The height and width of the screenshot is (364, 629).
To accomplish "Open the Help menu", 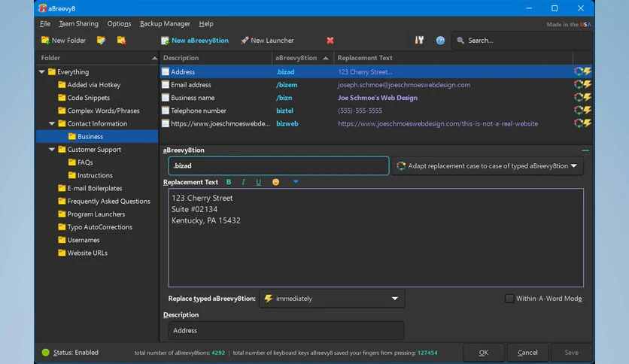I will click(x=206, y=23).
